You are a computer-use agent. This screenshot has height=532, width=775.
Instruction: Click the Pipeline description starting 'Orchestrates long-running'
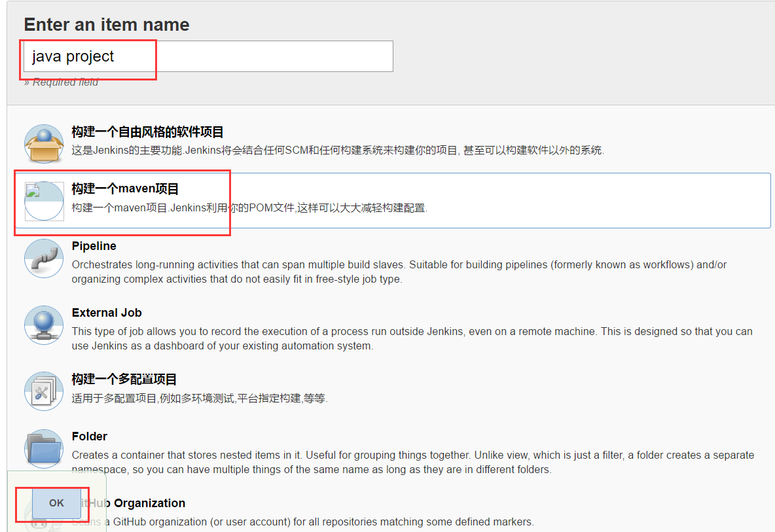click(399, 272)
